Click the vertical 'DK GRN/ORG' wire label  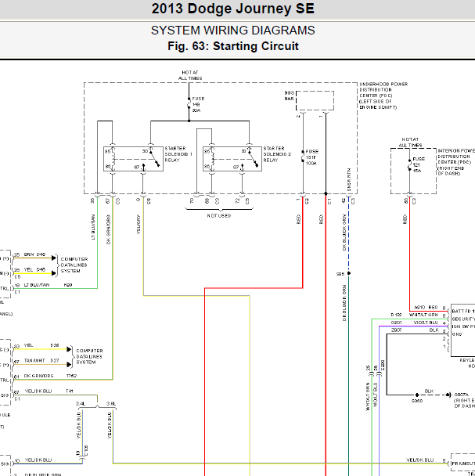point(109,229)
